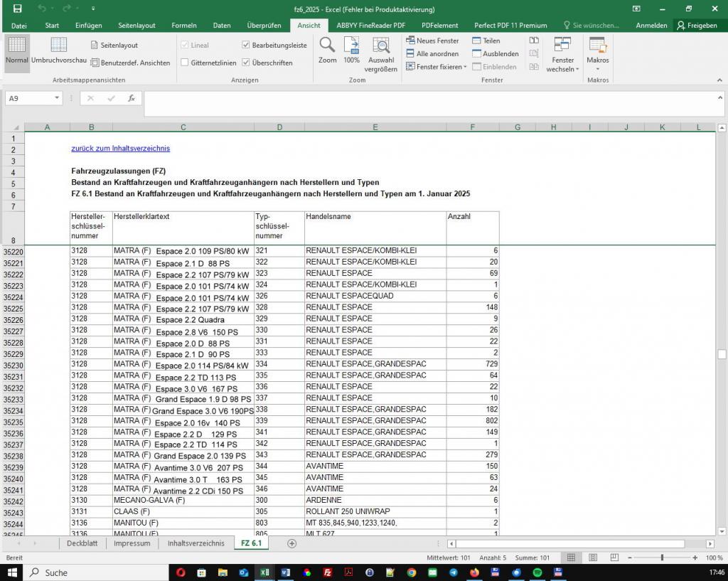Click the Nebeneinander anzeigen icon

click(534, 41)
